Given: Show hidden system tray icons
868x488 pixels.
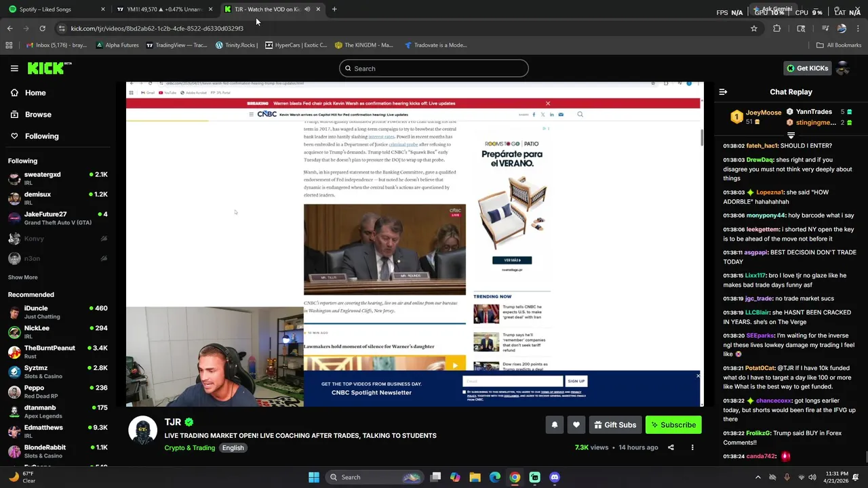Looking at the screenshot, I should 758,477.
